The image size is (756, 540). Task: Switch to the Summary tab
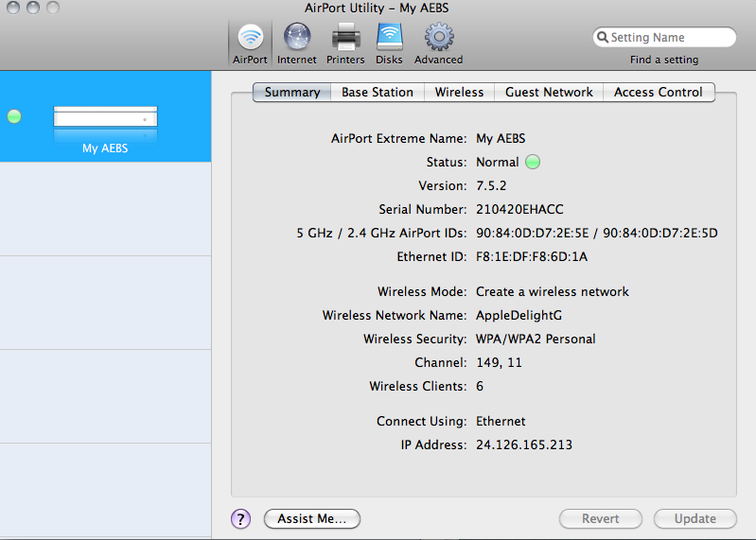[292, 92]
